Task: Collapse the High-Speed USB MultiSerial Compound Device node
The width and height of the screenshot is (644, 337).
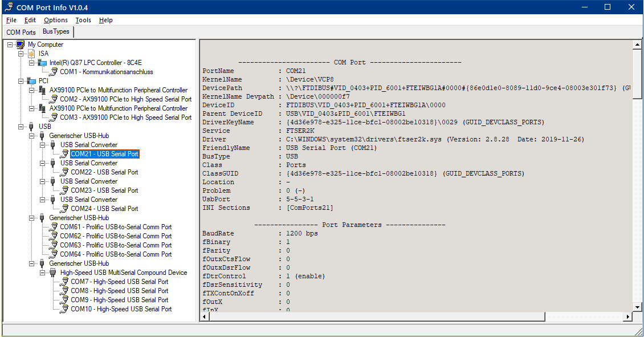Action: point(42,273)
